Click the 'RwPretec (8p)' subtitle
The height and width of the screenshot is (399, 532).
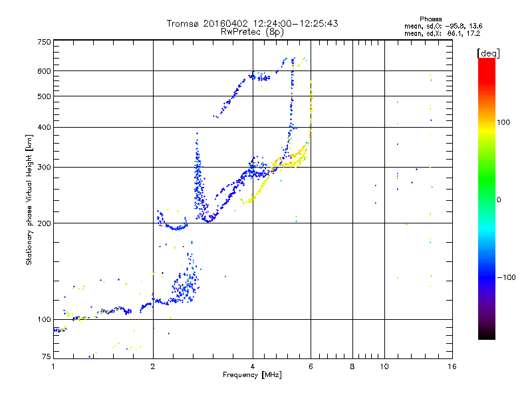(x=252, y=32)
